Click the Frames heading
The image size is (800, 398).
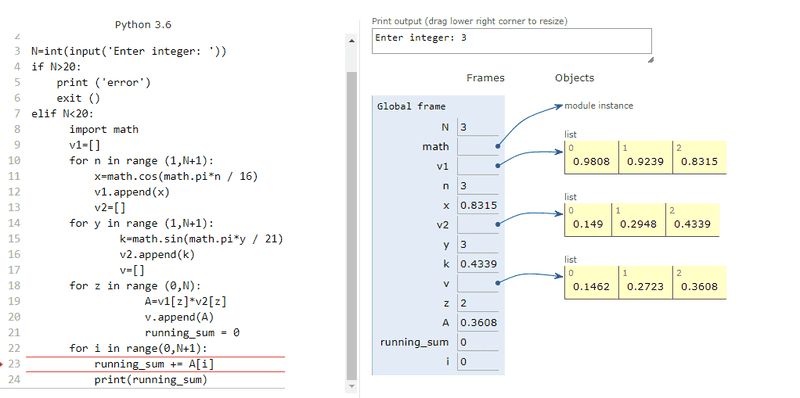[485, 78]
